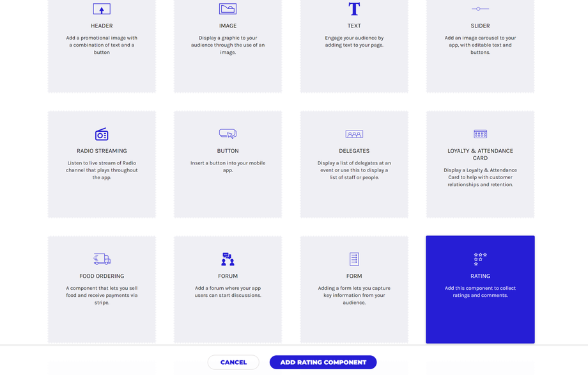Cancel adding a component
The image size is (588, 375).
(x=233, y=362)
